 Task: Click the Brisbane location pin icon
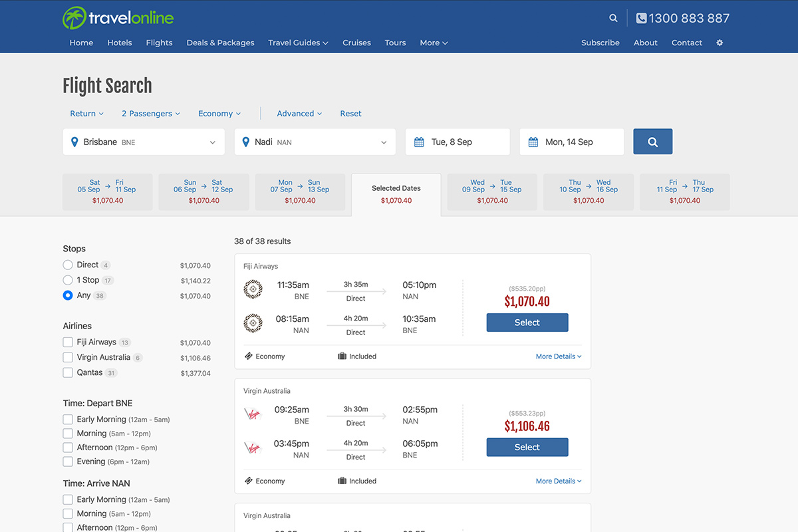(x=74, y=142)
